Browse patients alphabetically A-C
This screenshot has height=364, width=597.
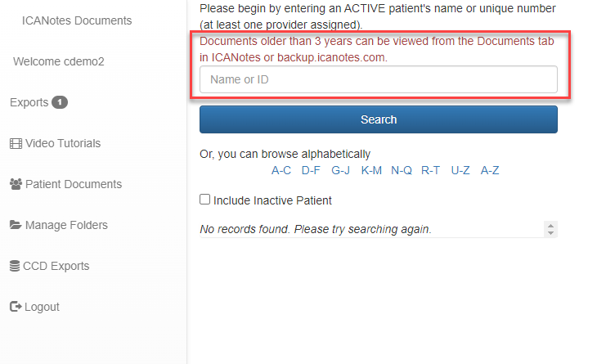point(281,170)
